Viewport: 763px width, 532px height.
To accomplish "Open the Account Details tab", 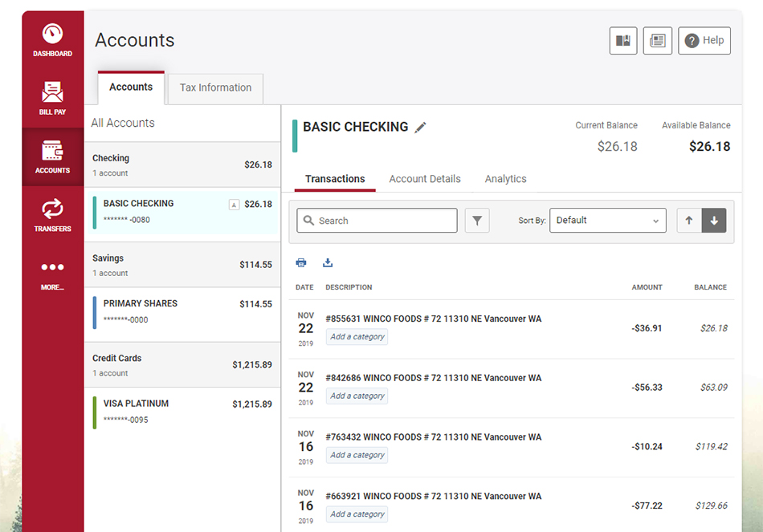I will (425, 179).
